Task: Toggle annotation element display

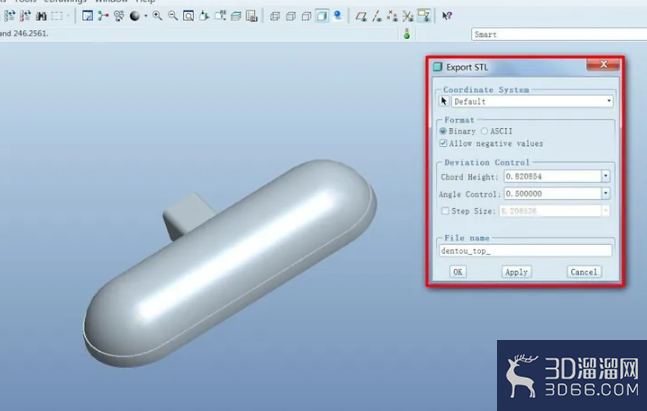Action: tap(424, 16)
